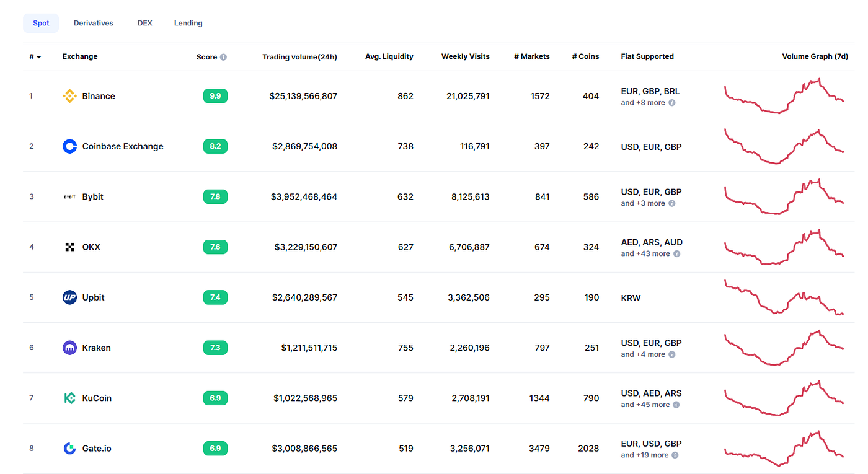Open KuCoin's 7-day volume graph
Image resolution: width=868 pixels, height=474 pixels.
tap(784, 398)
